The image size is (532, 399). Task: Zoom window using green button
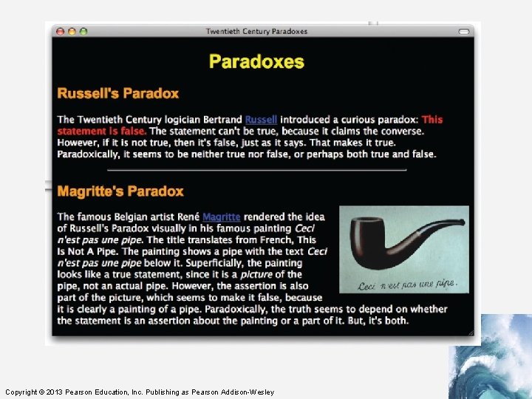pos(83,32)
